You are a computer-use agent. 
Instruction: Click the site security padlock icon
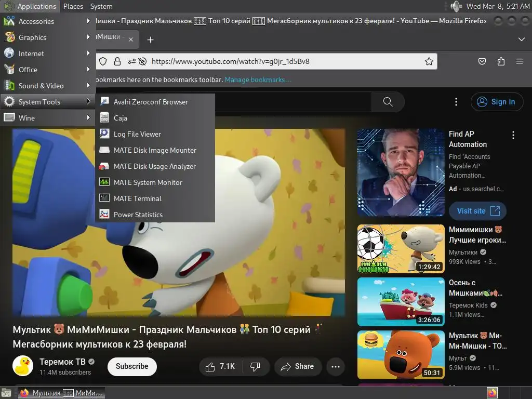pos(117,61)
